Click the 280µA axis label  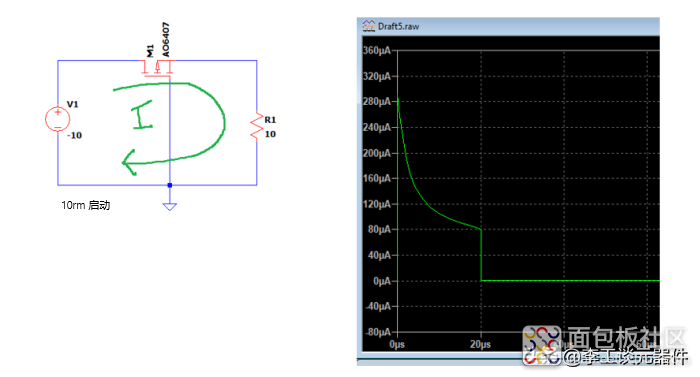click(x=377, y=101)
